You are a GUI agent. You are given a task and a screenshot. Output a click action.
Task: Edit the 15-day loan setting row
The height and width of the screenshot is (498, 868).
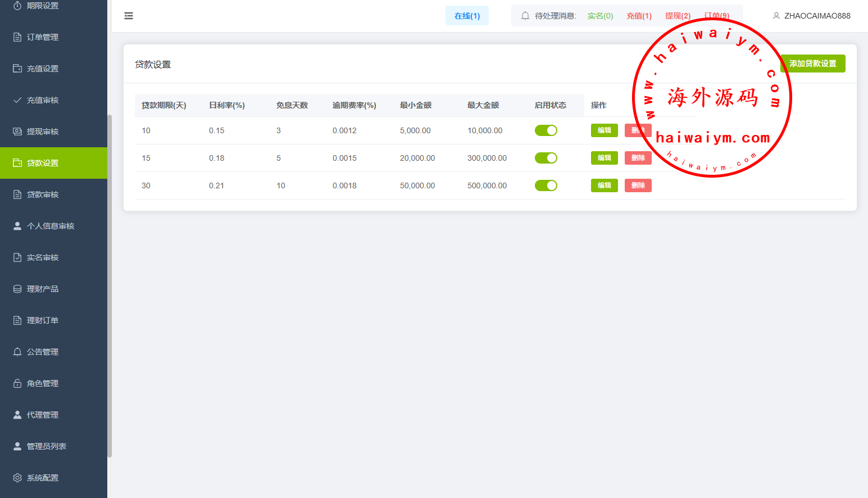click(604, 158)
